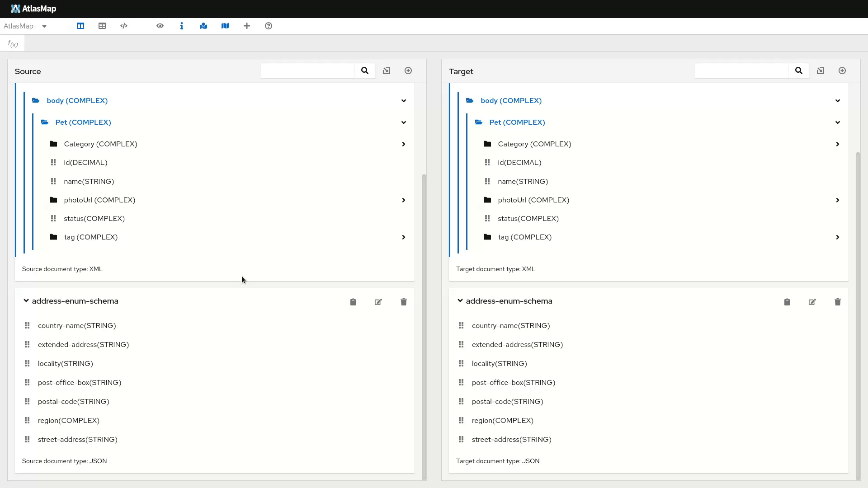Click the f(x) expression button
The image size is (868, 488).
coord(13,44)
